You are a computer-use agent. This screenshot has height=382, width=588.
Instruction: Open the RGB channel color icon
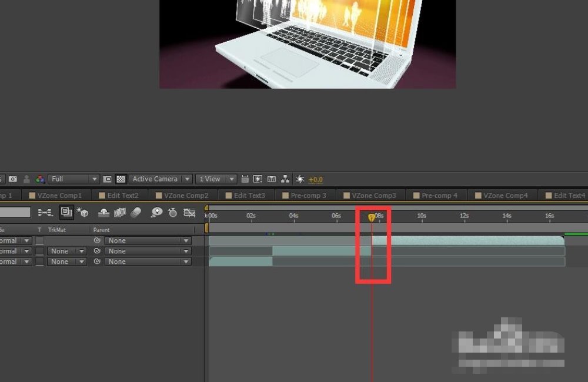(40, 179)
